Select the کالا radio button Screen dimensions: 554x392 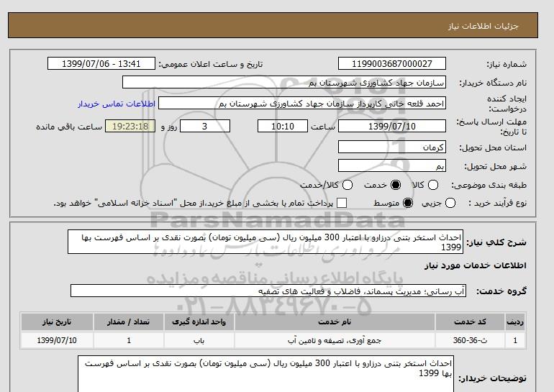[x=432, y=185]
